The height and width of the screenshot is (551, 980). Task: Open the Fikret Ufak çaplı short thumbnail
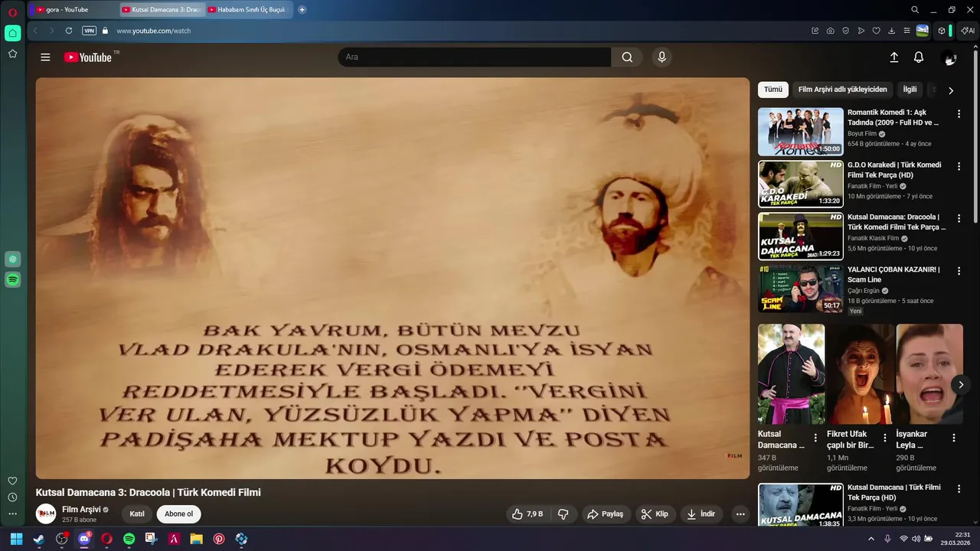tap(861, 374)
